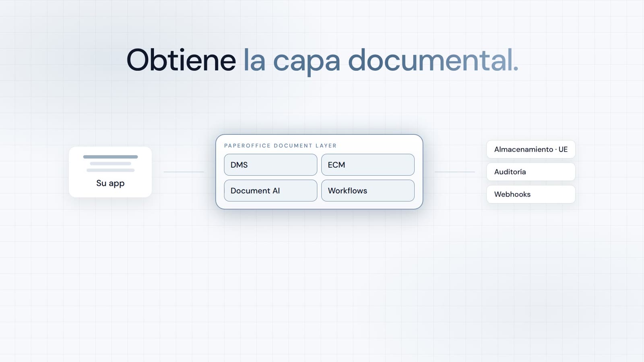Image resolution: width=644 pixels, height=362 pixels.
Task: Select the DMS module tile
Action: tap(270, 165)
